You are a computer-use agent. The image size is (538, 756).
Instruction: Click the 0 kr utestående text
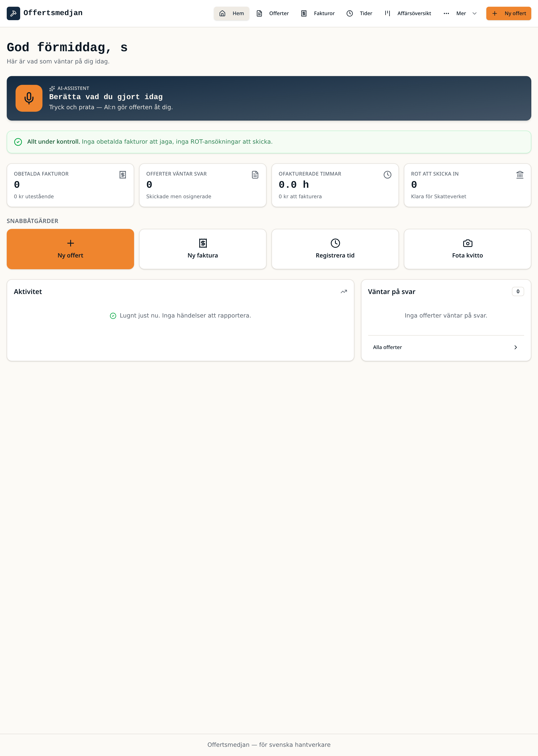(34, 196)
